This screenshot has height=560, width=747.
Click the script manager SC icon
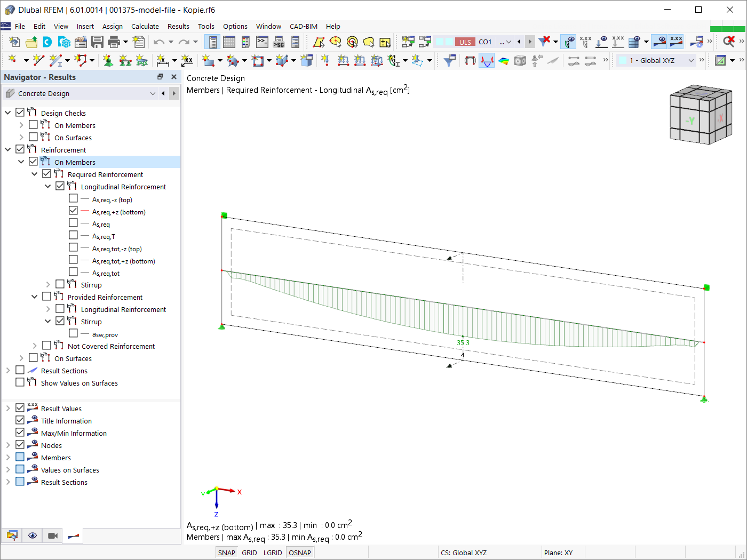click(x=279, y=42)
